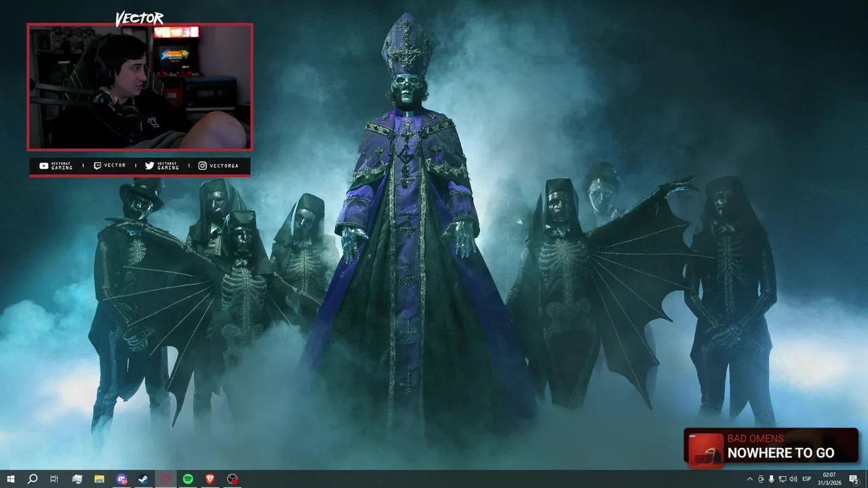This screenshot has width=868, height=488.
Task: Open Spotify from the taskbar
Action: [188, 479]
